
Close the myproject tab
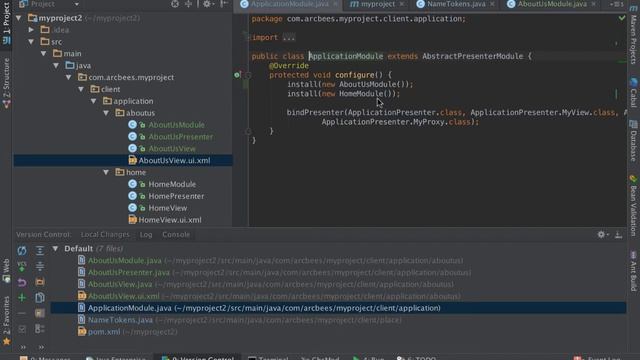pos(402,4)
